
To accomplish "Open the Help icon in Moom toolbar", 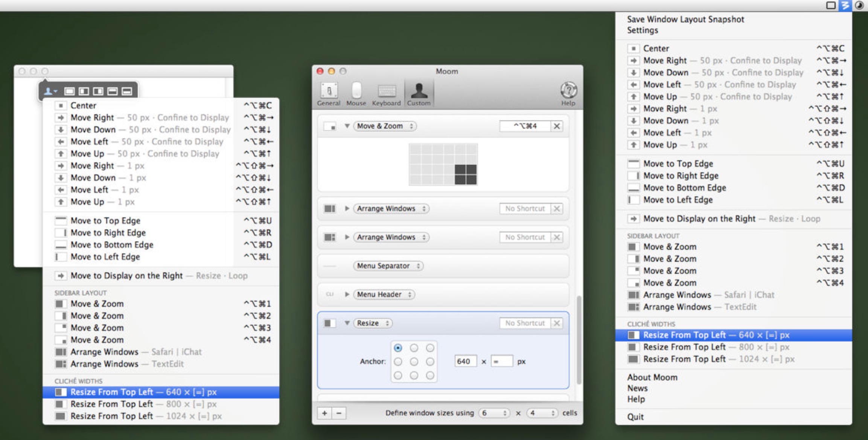I will [568, 94].
